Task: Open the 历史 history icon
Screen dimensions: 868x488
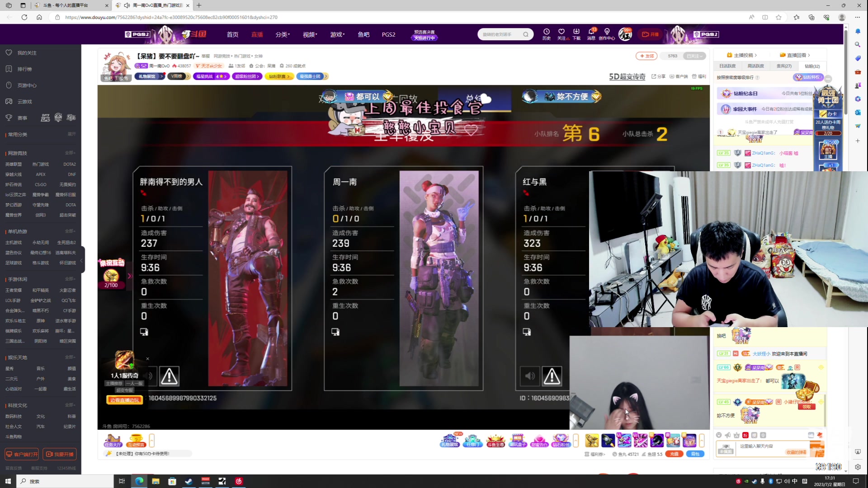Action: point(546,34)
